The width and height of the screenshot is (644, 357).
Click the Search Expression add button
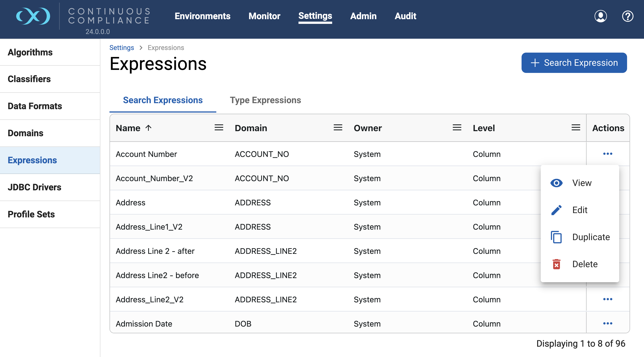point(574,63)
